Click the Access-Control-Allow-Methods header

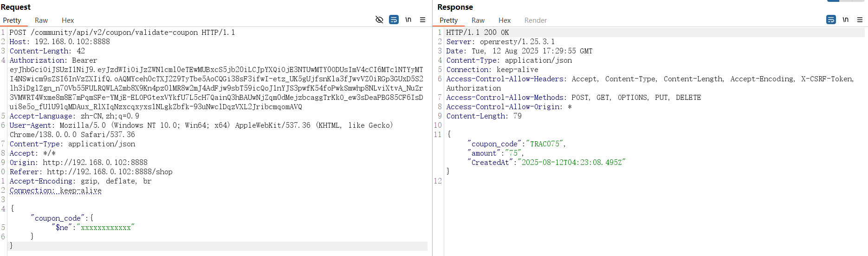pos(574,98)
